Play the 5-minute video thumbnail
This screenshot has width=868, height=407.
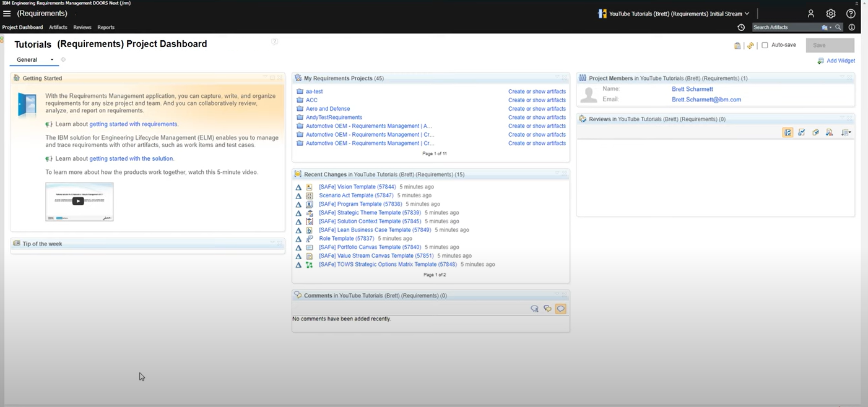(x=79, y=201)
